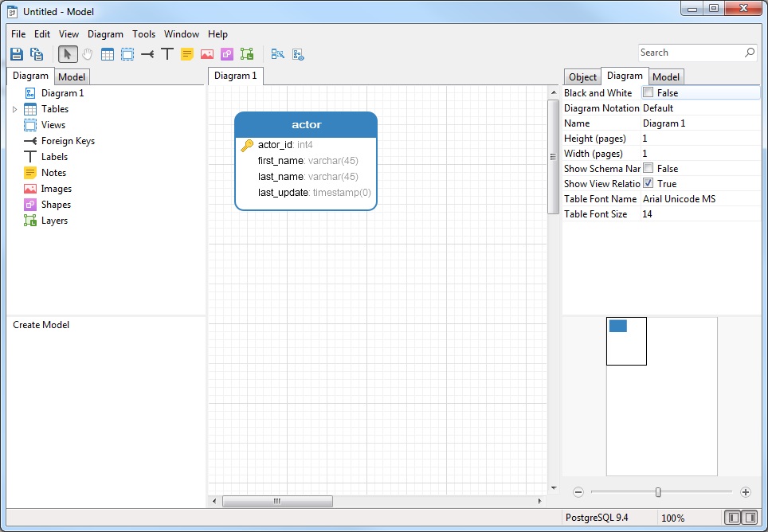The width and height of the screenshot is (768, 532).
Task: Select the Diagram tab in left panel
Action: [x=30, y=76]
